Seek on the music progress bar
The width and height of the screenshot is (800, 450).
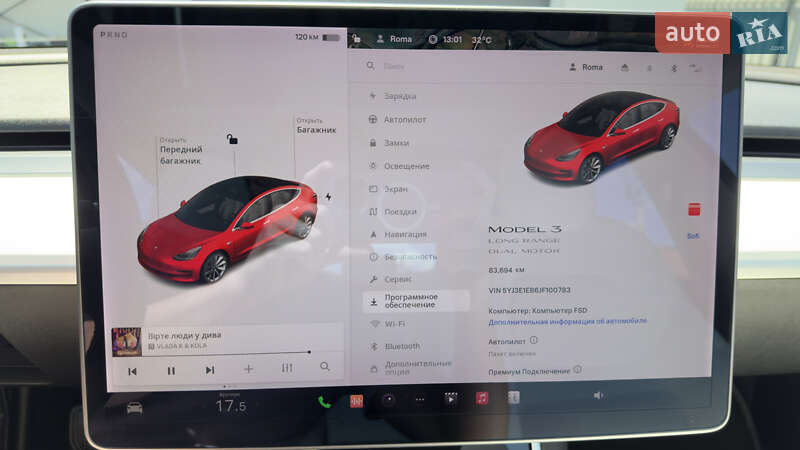pos(229,352)
